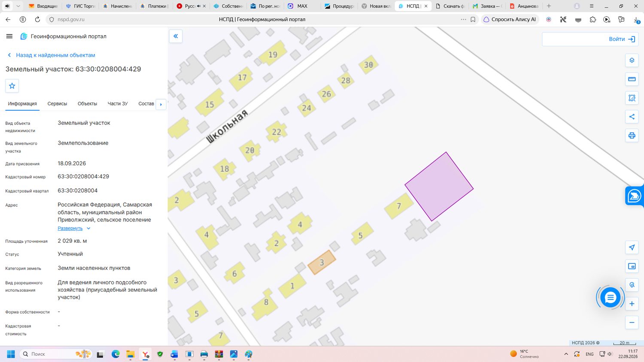
Task: Open Microsoft Edge from taskbar
Action: tap(115, 354)
